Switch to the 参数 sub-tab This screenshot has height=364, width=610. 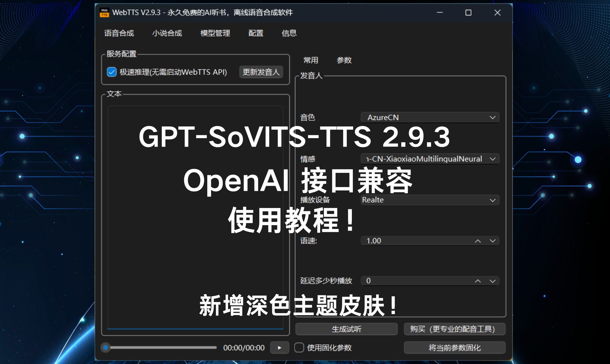click(344, 60)
